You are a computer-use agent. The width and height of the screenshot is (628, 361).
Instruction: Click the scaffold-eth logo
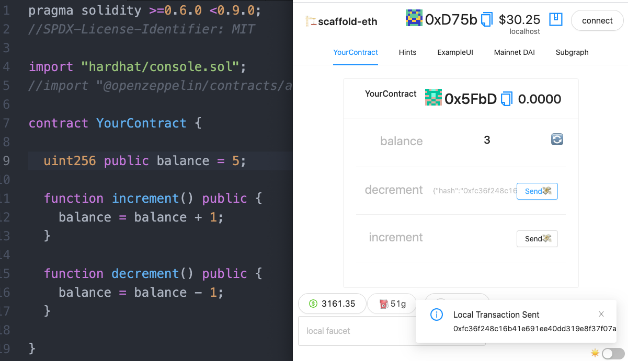point(311,21)
